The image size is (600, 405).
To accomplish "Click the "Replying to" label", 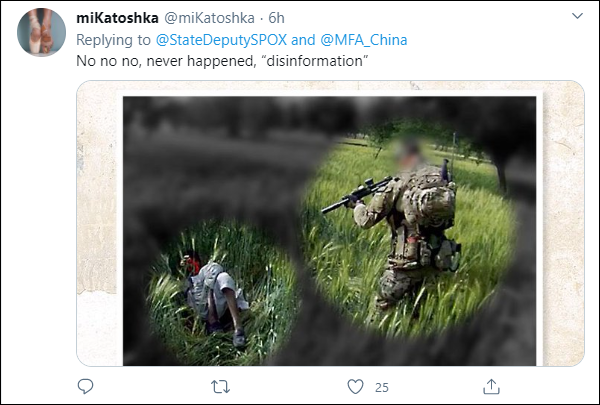I will [113, 40].
